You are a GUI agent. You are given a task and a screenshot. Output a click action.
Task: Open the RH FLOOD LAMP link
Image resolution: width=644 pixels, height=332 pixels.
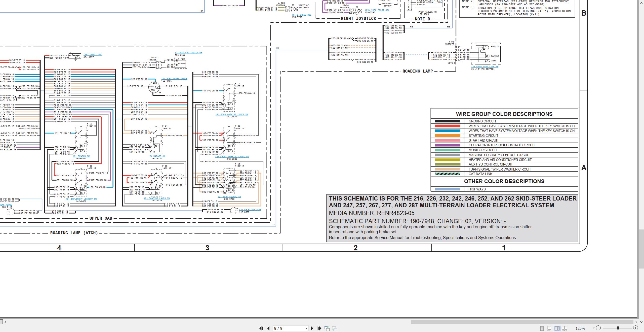tap(250, 210)
